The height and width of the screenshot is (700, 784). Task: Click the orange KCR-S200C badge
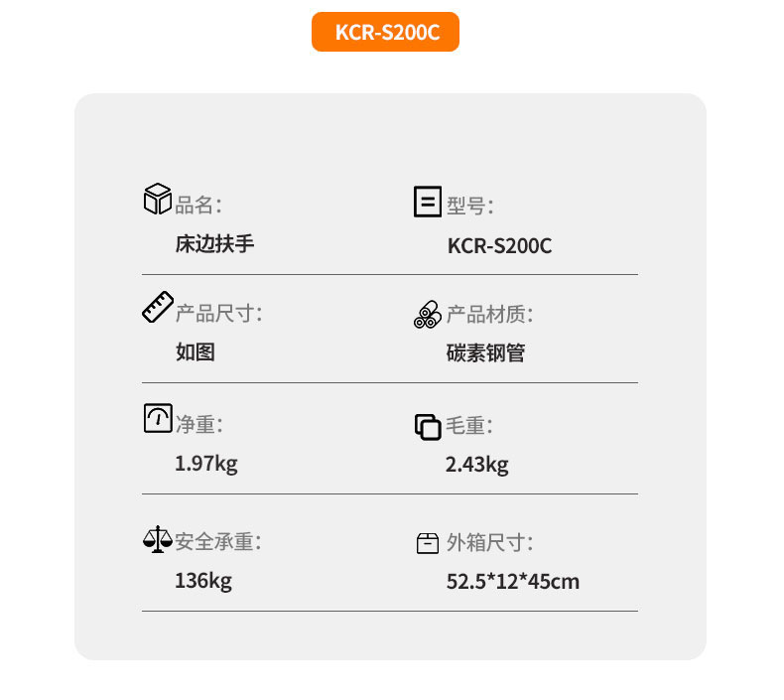point(386,32)
